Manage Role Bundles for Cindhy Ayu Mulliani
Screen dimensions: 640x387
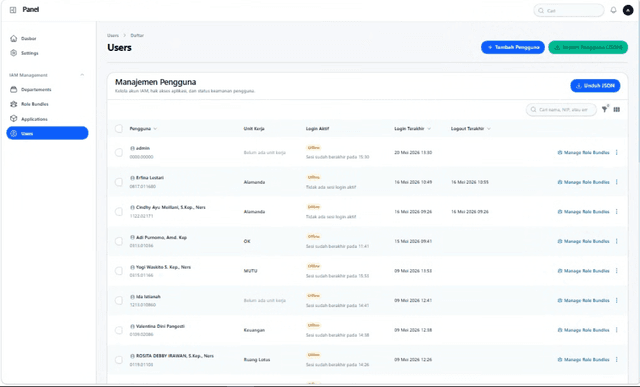point(583,212)
